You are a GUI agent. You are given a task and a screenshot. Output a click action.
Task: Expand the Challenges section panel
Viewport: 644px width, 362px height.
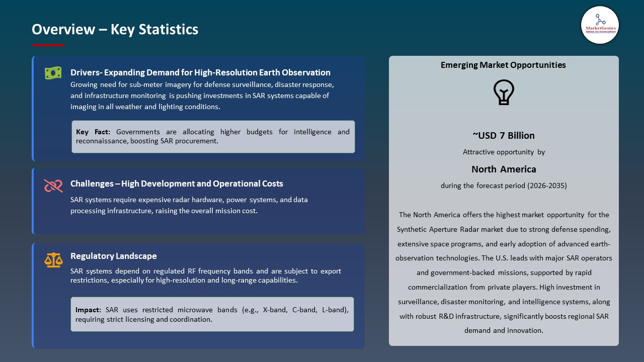[199, 201]
